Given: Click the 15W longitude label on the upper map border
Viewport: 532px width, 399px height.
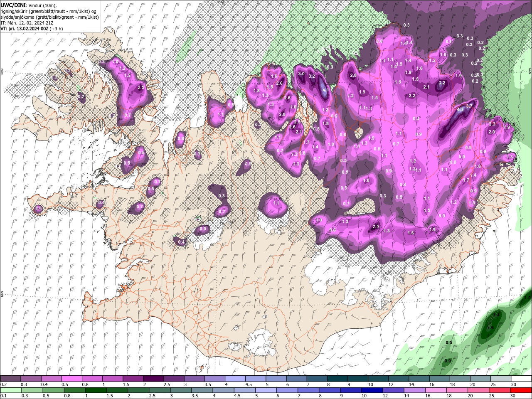Looking at the screenshot, I should click(441, 2).
